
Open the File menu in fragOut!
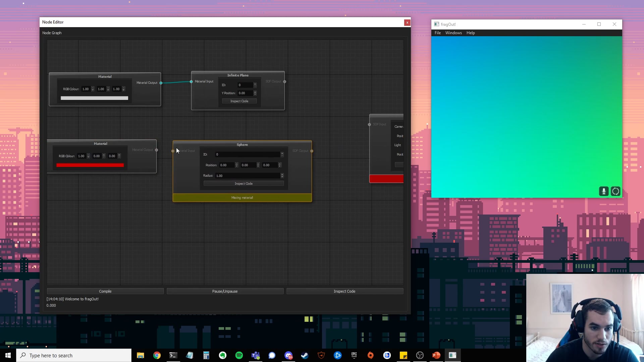coord(438,33)
